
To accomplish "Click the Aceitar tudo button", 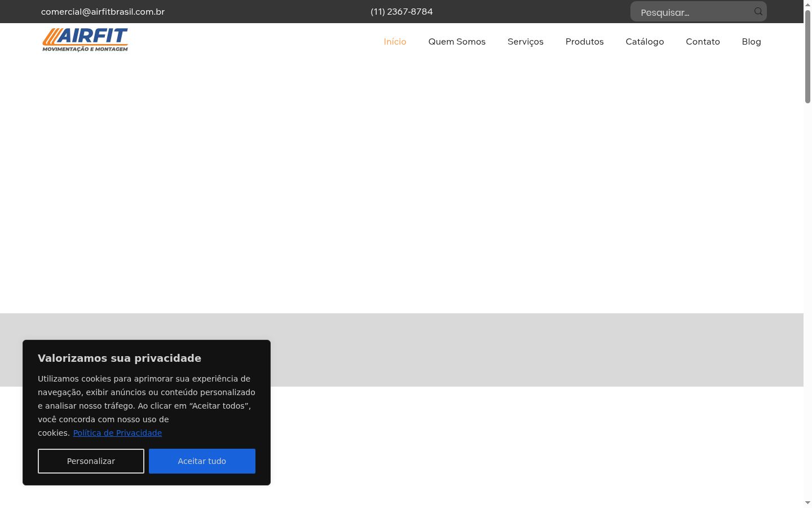I will [x=202, y=461].
